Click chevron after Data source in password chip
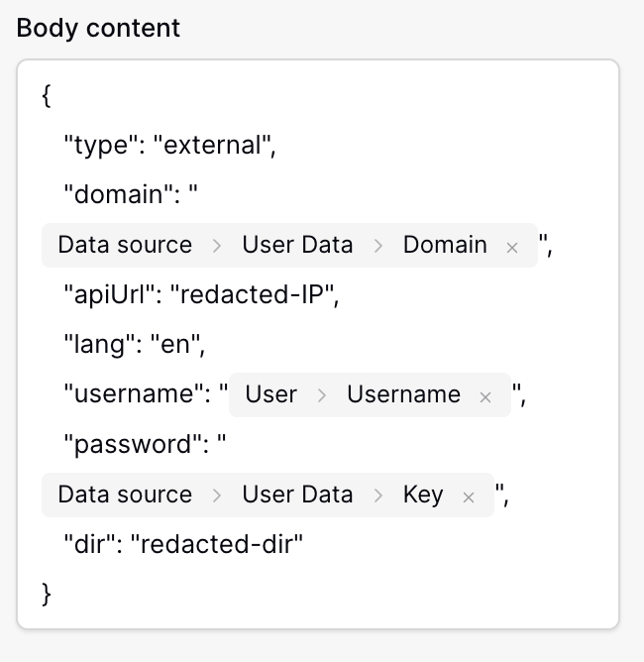 tap(217, 496)
